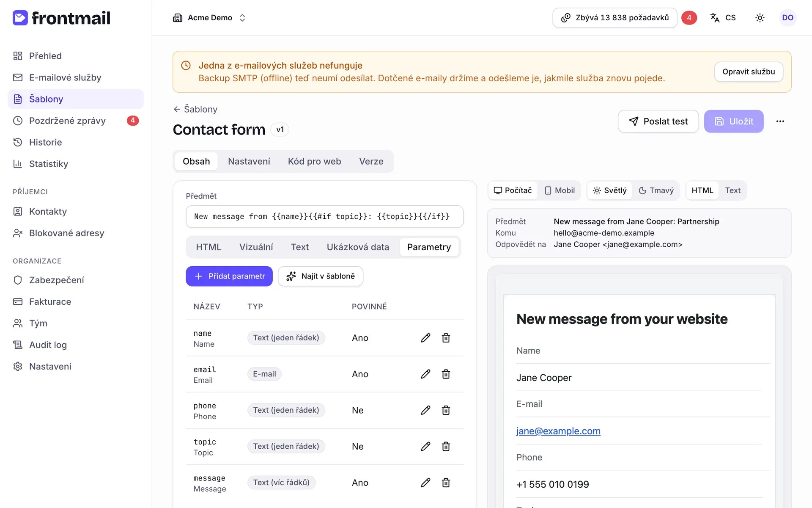Open the Obsah tab
The width and height of the screenshot is (812, 508).
pos(196,161)
